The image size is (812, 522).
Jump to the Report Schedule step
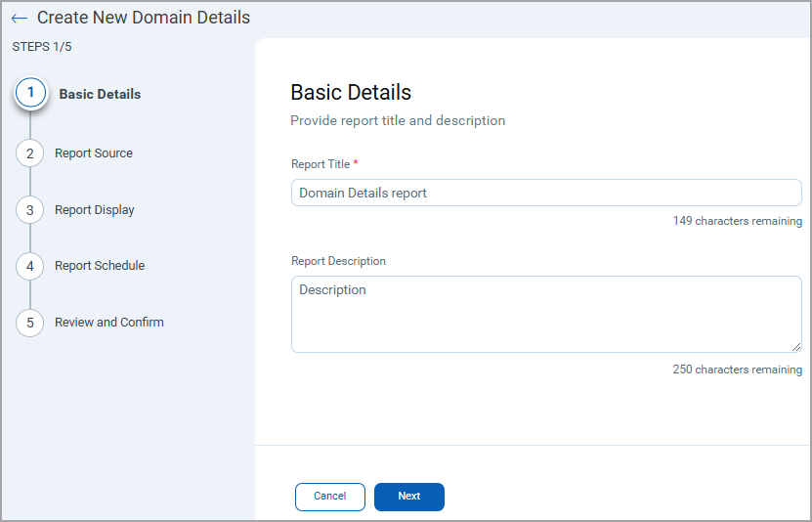pyautogui.click(x=100, y=266)
